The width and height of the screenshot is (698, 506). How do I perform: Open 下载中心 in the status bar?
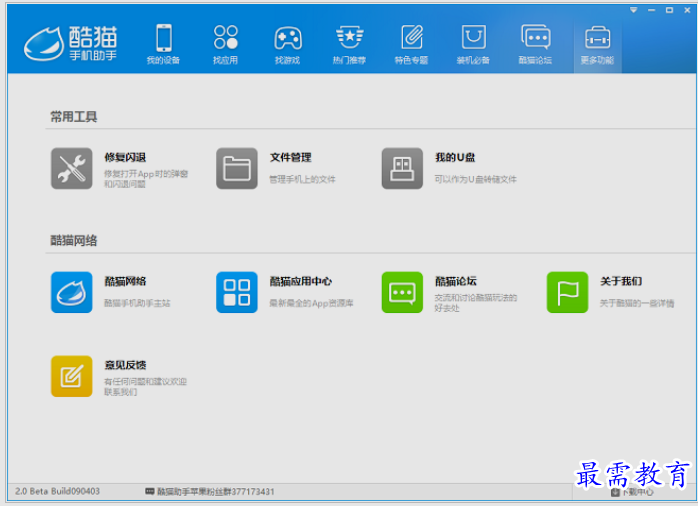[x=633, y=492]
